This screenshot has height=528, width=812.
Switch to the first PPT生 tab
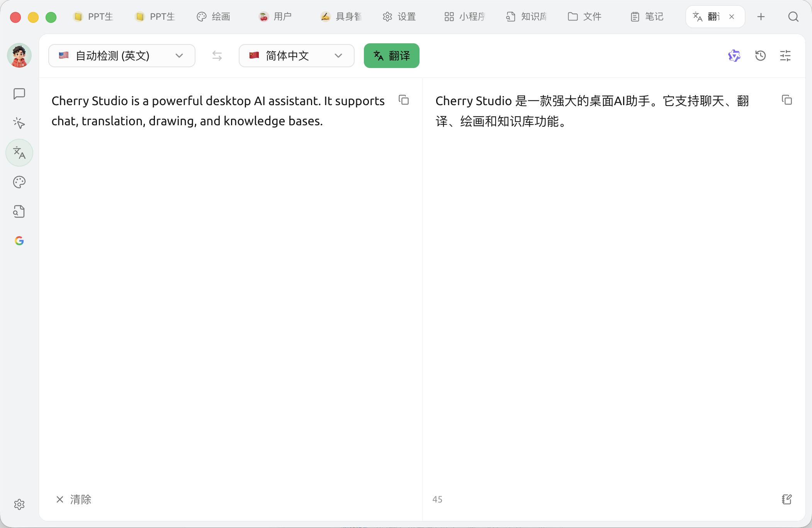pyautogui.click(x=93, y=17)
